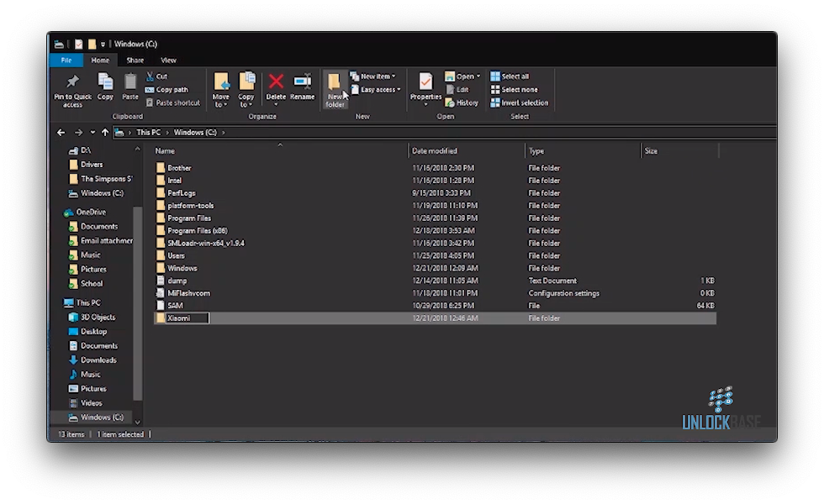The image size is (824, 504).
Task: Open Videos in the navigation pane
Action: 85,403
